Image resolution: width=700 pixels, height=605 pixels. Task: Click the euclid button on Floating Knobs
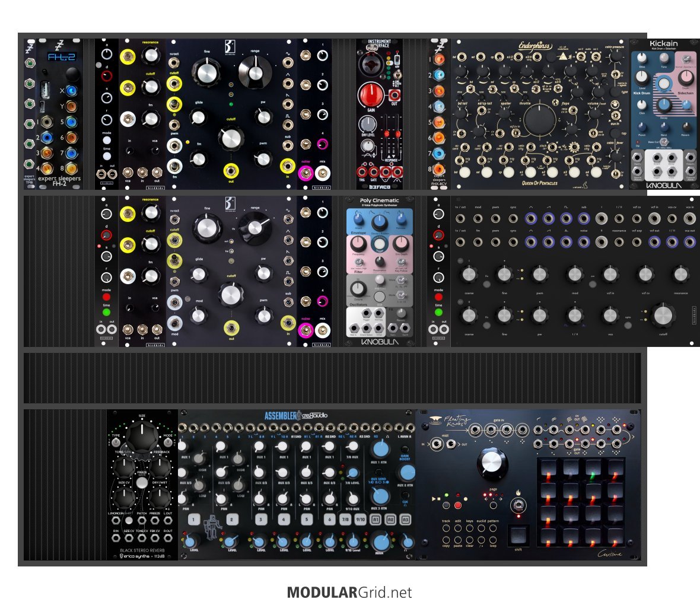[x=481, y=528]
